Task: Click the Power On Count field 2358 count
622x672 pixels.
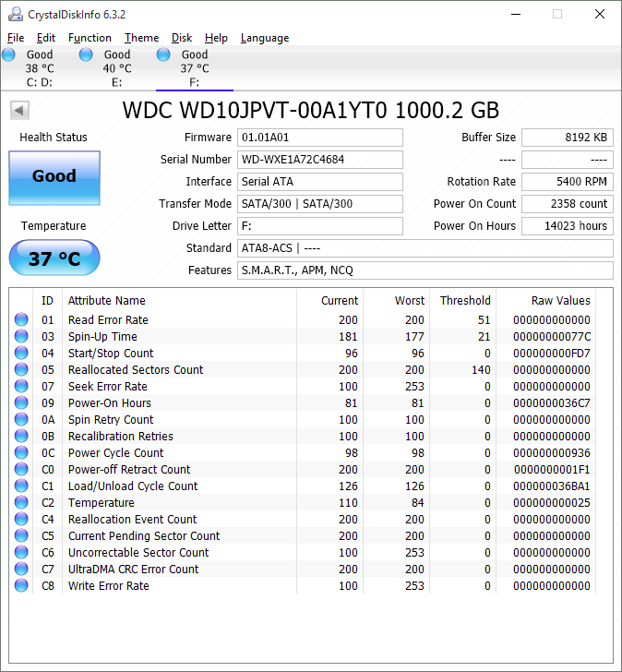Action: 568,204
